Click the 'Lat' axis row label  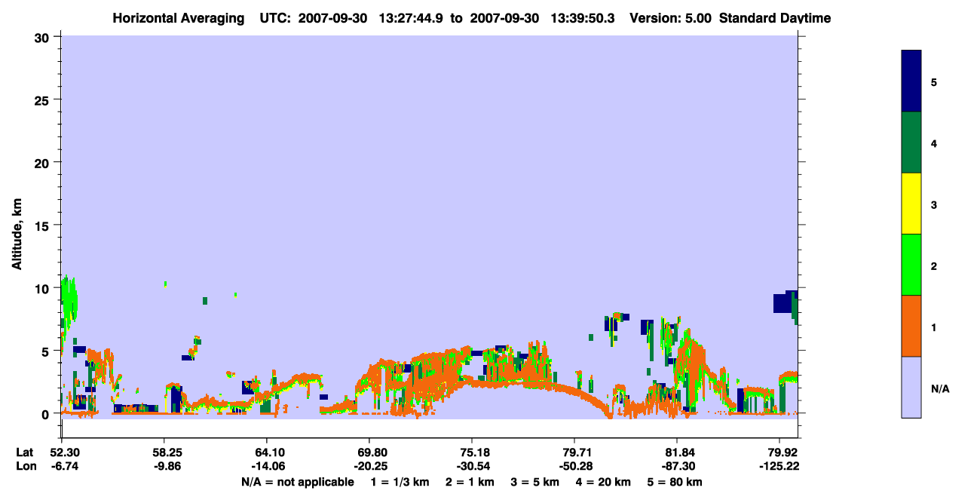point(25,452)
